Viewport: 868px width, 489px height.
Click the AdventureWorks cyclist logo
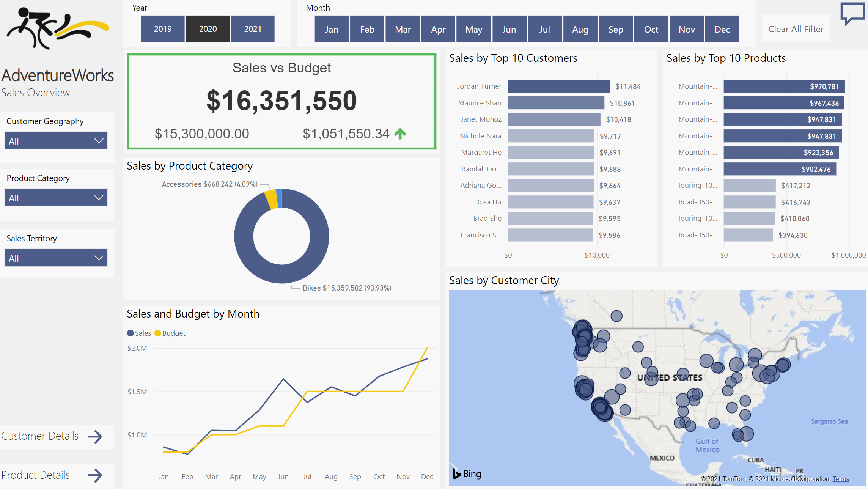point(58,28)
